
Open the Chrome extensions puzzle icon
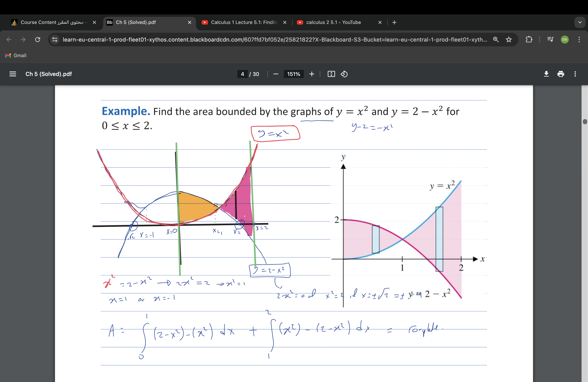529,40
